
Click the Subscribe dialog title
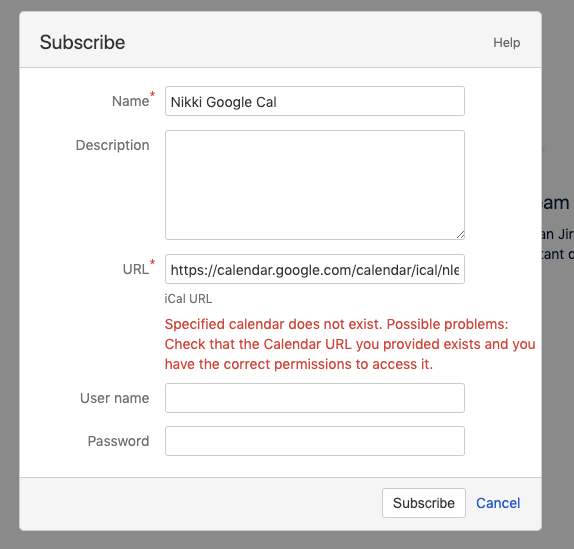82,42
